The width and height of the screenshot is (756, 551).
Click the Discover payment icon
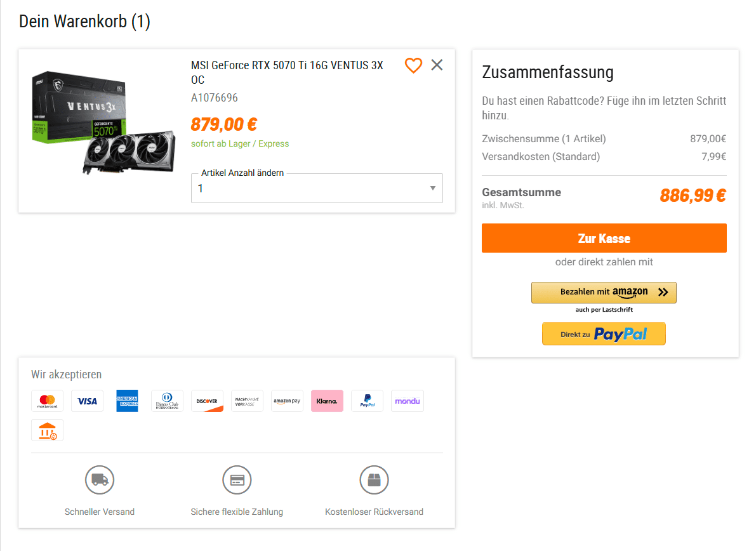[207, 401]
